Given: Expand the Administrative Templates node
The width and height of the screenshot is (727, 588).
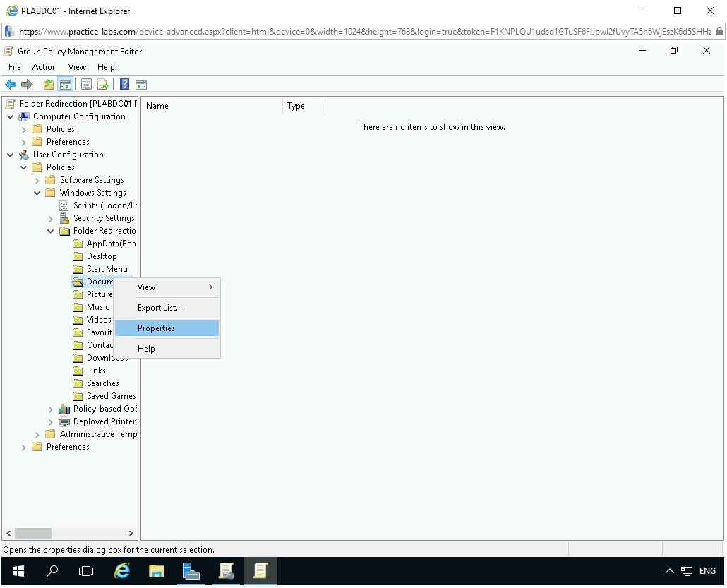Looking at the screenshot, I should click(x=37, y=435).
